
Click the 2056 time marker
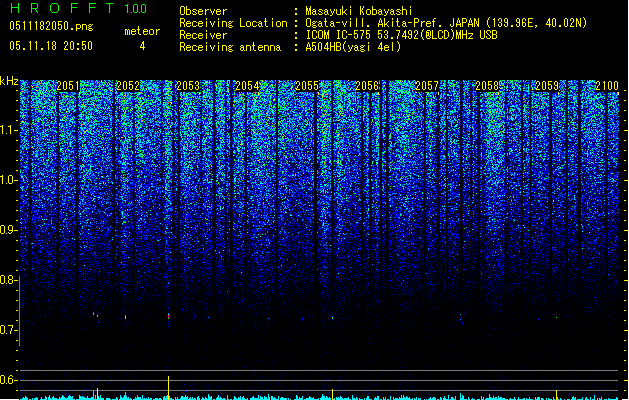(367, 86)
